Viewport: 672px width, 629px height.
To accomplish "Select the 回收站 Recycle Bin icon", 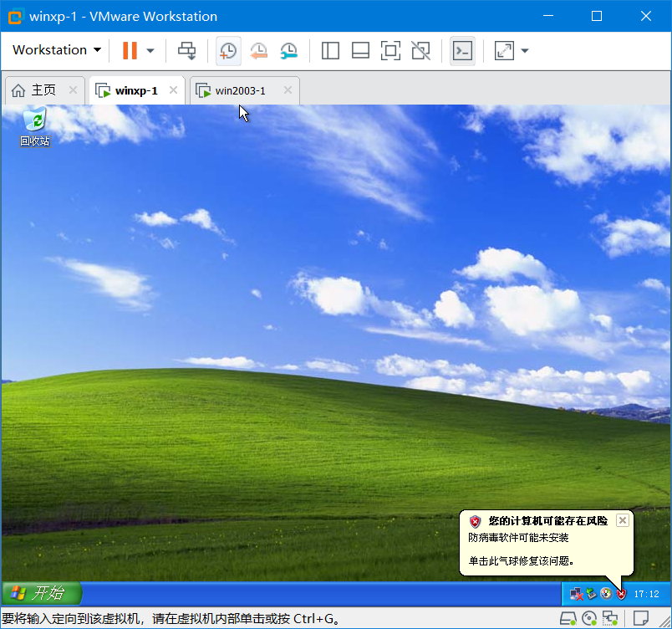I will [x=35, y=128].
